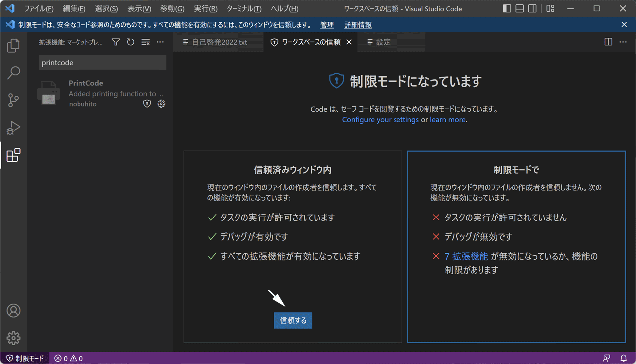Open the Manage gear in activity bar
Image resolution: width=636 pixels, height=364 pixels.
(13, 338)
